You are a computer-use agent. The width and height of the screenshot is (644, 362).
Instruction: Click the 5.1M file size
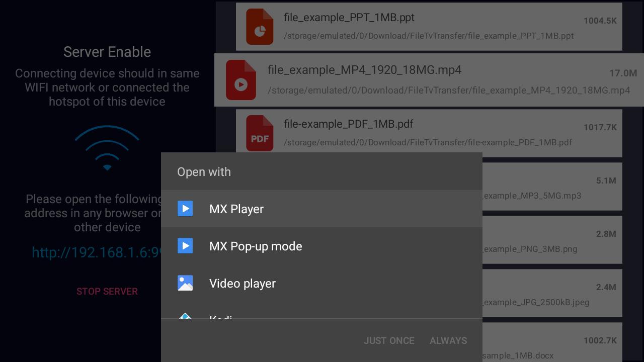(x=606, y=180)
